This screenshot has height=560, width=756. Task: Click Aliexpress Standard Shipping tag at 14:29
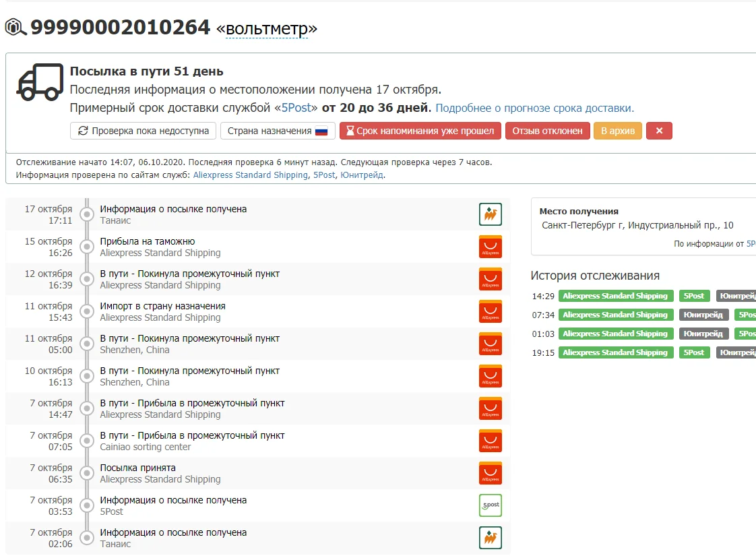(616, 296)
